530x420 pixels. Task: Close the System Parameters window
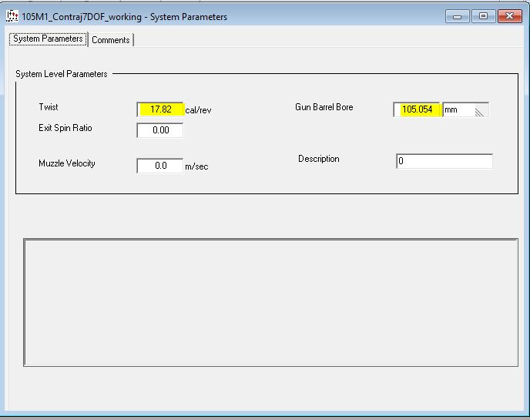[x=509, y=16]
